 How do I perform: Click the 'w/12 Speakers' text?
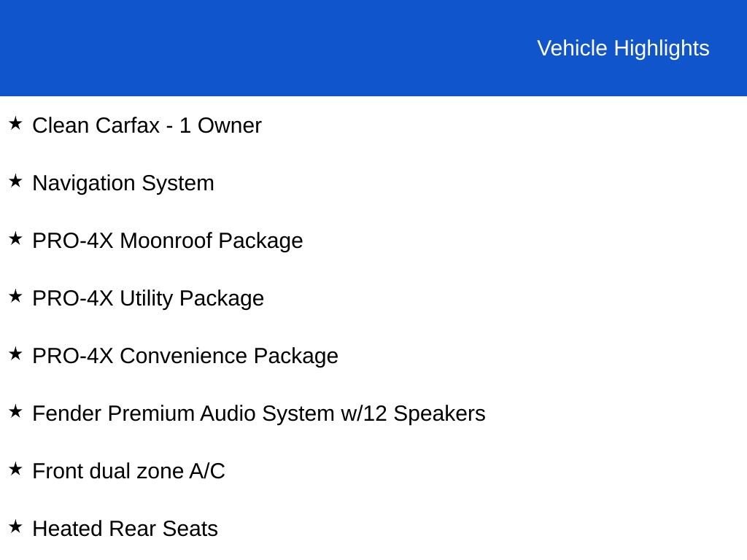413,413
